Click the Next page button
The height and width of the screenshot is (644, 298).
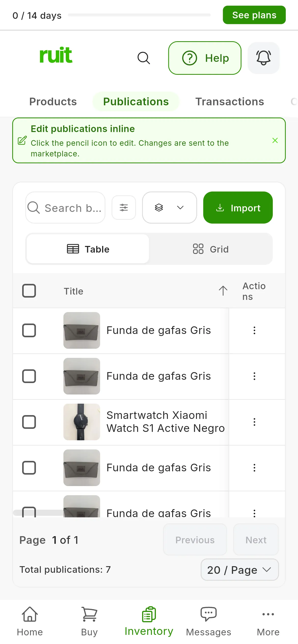click(x=256, y=540)
